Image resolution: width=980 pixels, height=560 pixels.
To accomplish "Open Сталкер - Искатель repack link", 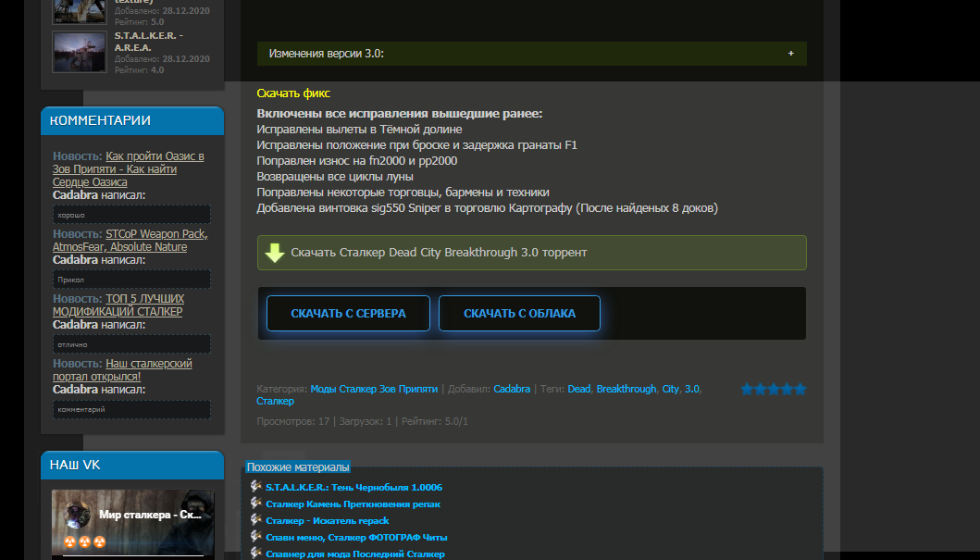I will pos(328,520).
